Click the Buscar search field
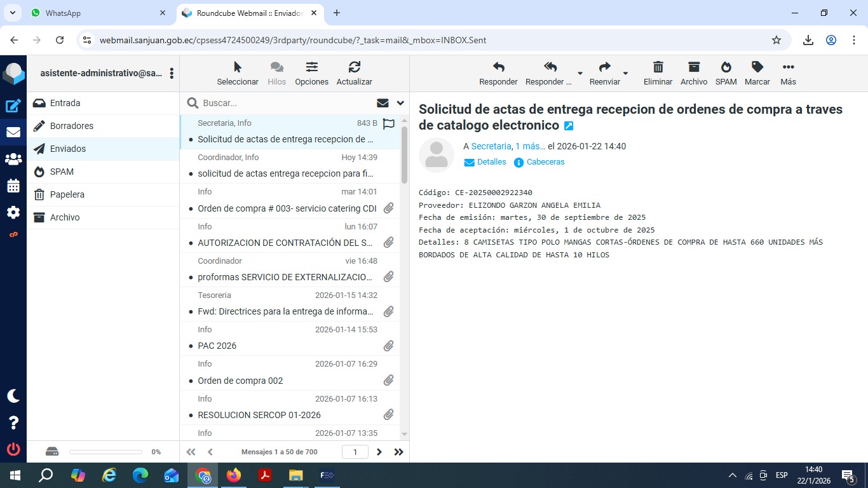This screenshot has height=488, width=868. [x=286, y=103]
